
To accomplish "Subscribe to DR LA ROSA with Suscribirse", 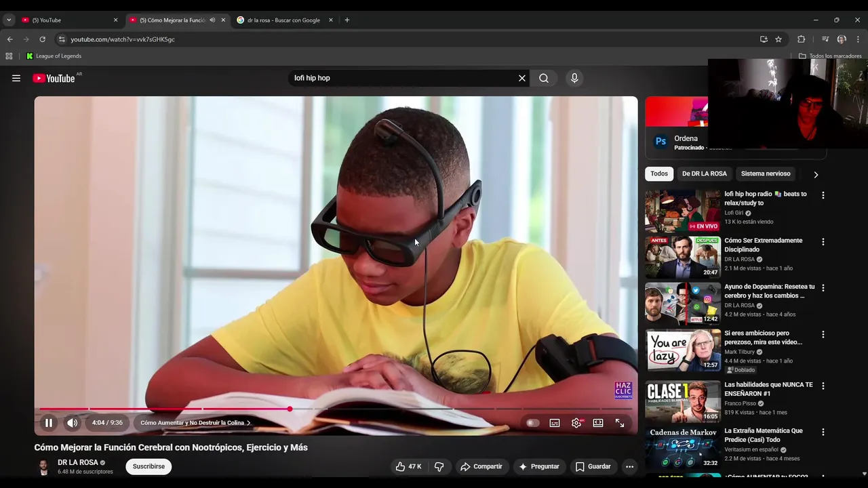I will [149, 466].
